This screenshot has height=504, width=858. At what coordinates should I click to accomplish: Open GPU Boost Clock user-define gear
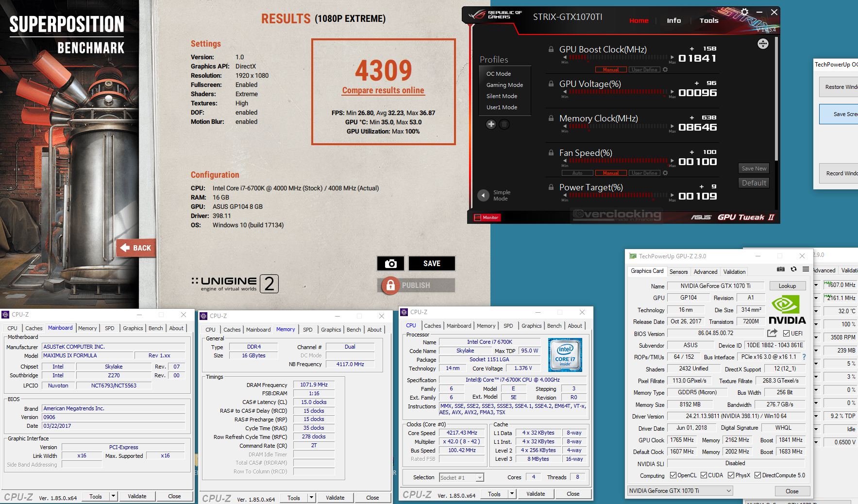(x=665, y=69)
